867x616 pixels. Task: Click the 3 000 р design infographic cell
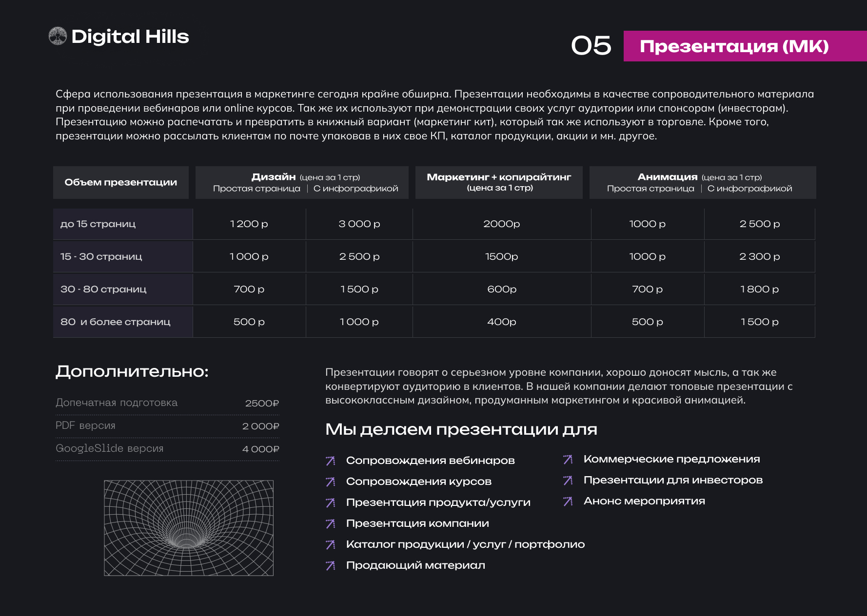[x=359, y=224]
